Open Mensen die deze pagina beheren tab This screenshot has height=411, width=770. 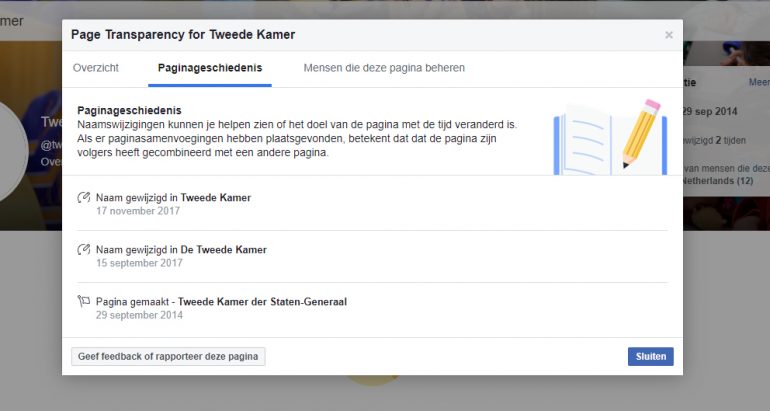tap(384, 68)
